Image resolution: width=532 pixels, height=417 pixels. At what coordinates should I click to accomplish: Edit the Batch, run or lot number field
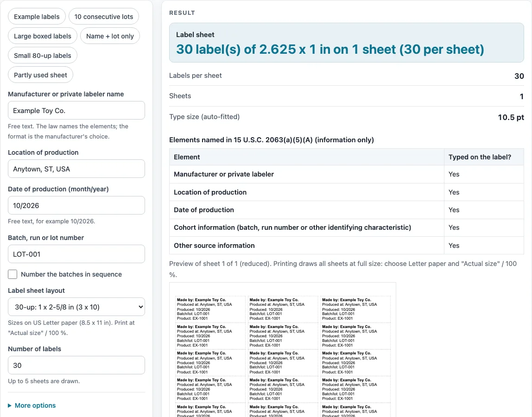click(76, 254)
